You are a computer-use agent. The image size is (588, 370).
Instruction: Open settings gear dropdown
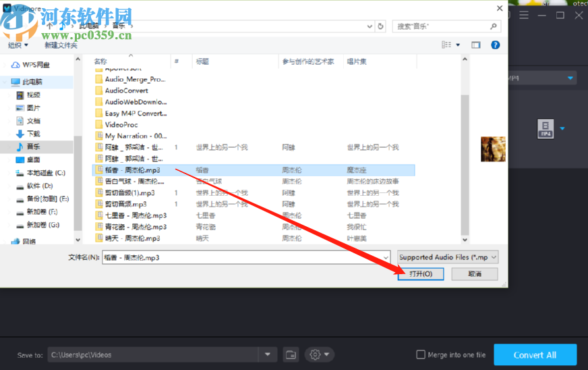click(x=319, y=354)
